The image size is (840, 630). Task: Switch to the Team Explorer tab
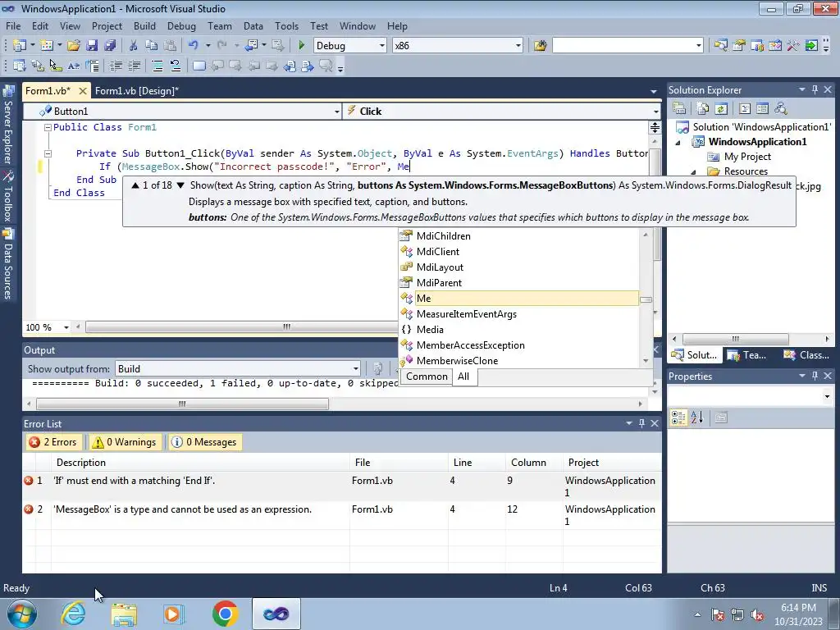(x=747, y=354)
